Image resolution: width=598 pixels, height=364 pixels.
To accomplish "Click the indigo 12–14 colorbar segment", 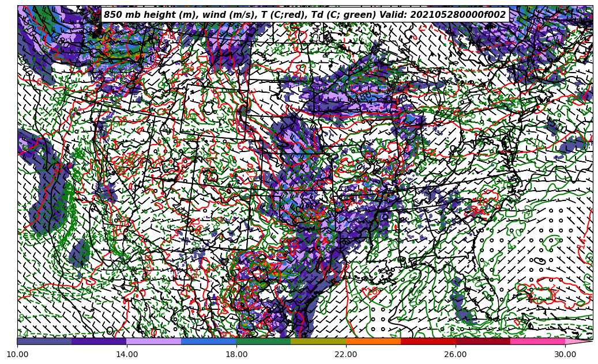I will [99, 341].
